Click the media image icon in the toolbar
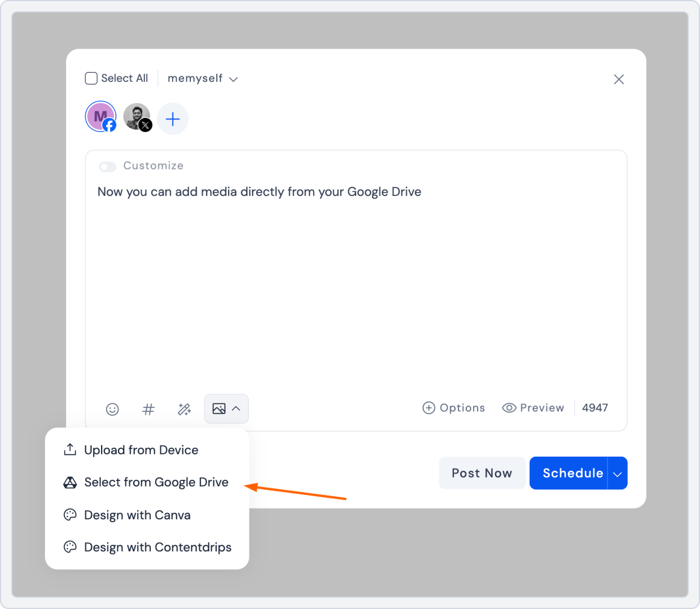700x609 pixels. point(220,409)
